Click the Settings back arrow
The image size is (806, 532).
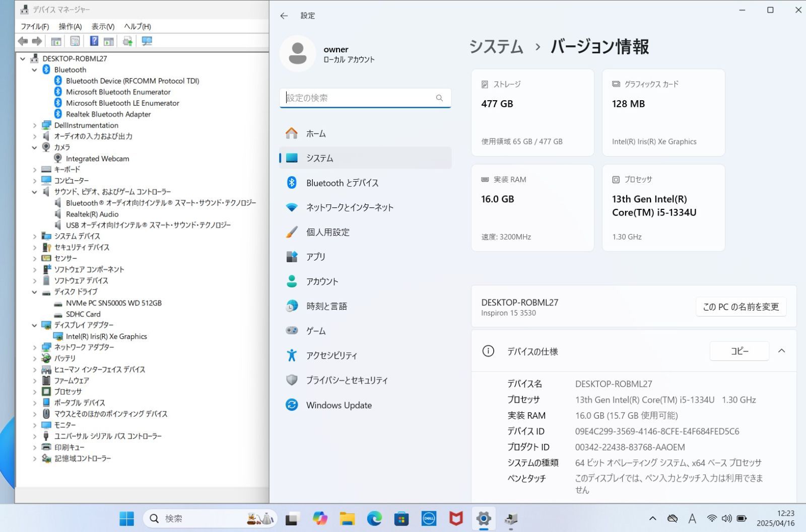pyautogui.click(x=284, y=16)
